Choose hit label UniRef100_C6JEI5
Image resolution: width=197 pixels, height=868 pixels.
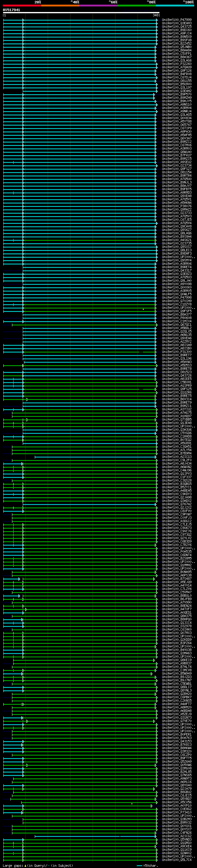pyautogui.click(x=177, y=795)
